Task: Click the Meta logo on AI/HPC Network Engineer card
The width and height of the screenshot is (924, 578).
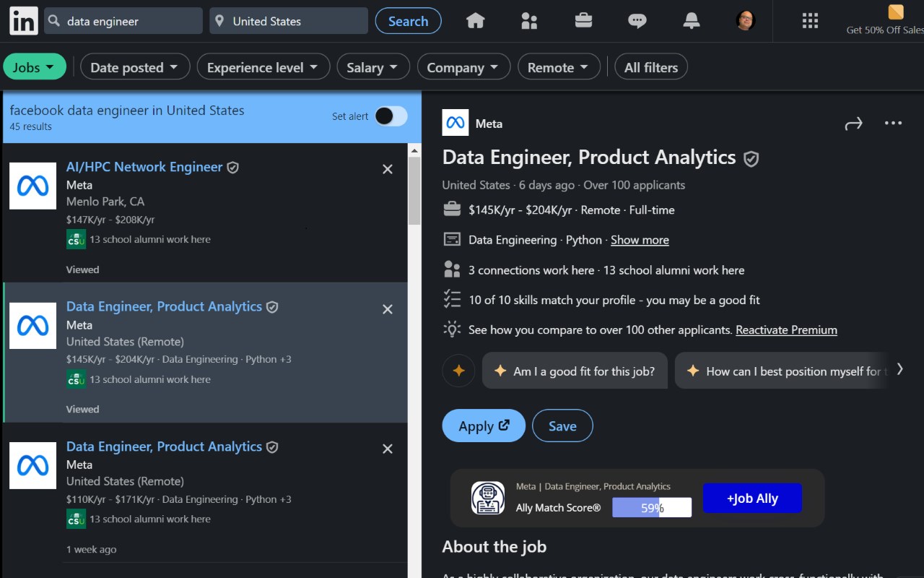Action: (x=32, y=186)
